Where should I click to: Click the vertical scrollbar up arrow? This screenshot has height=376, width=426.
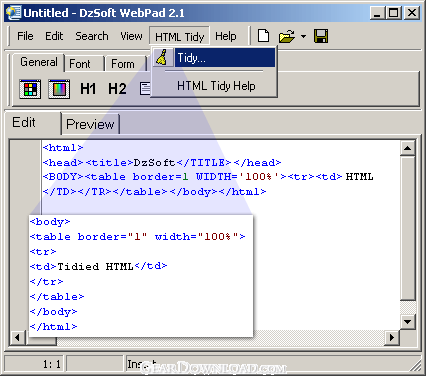click(407, 148)
